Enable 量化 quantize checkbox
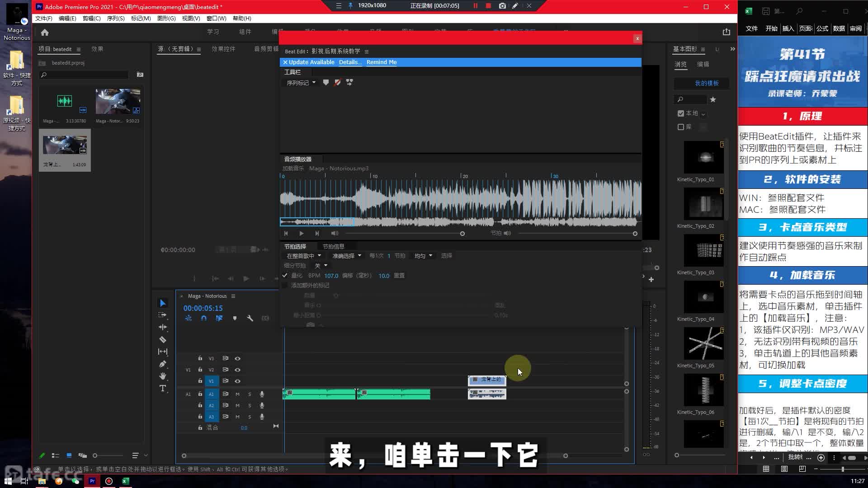Screen dimensions: 868x488 (285, 276)
